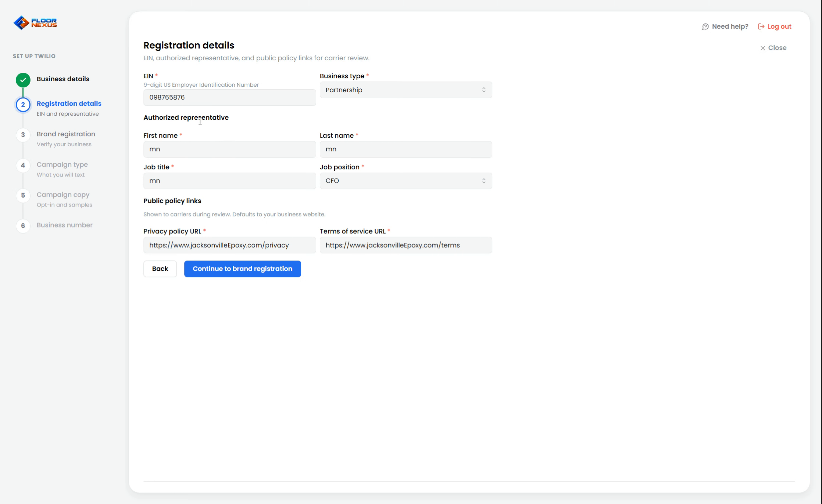
Task: Select step 5 circle for Campaign copy
Action: [x=23, y=195]
